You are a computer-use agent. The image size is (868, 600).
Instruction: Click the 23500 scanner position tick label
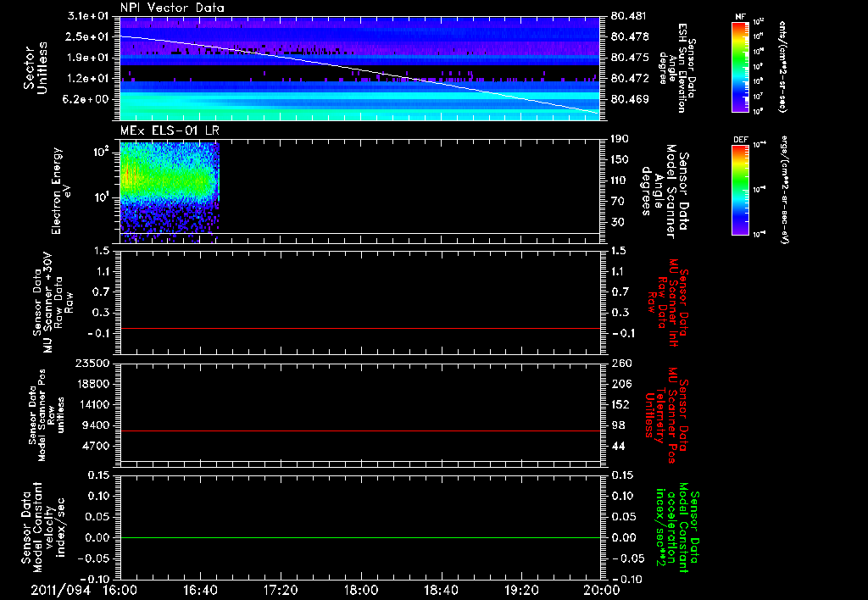point(93,363)
